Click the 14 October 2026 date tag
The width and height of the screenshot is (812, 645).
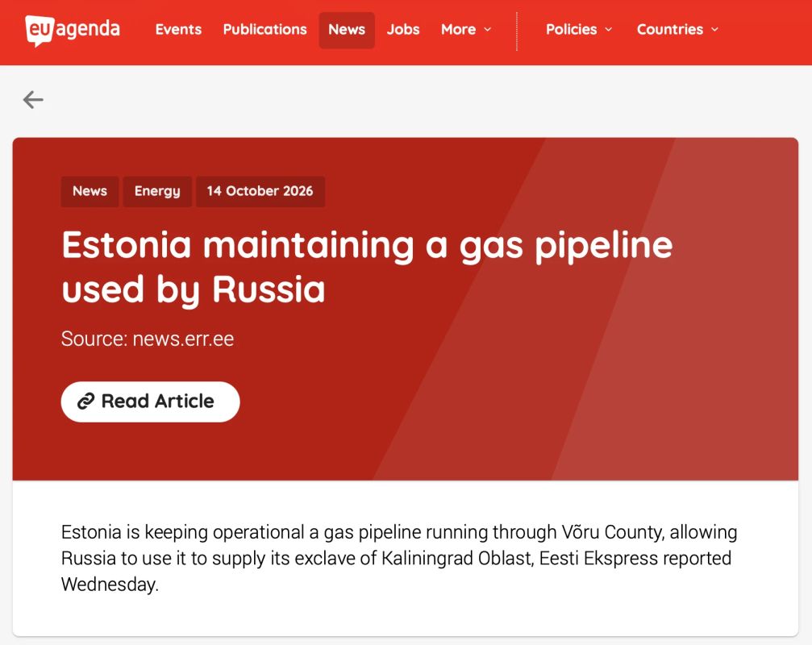260,191
